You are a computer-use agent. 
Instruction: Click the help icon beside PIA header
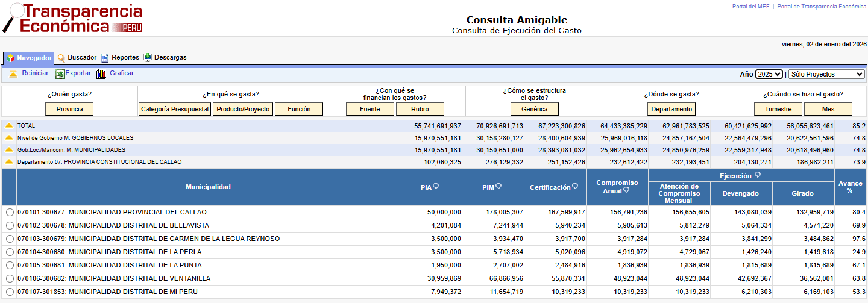point(436,187)
